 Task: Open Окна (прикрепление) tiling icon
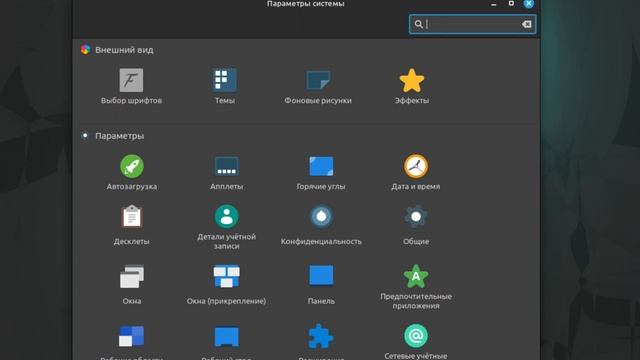tap(226, 276)
